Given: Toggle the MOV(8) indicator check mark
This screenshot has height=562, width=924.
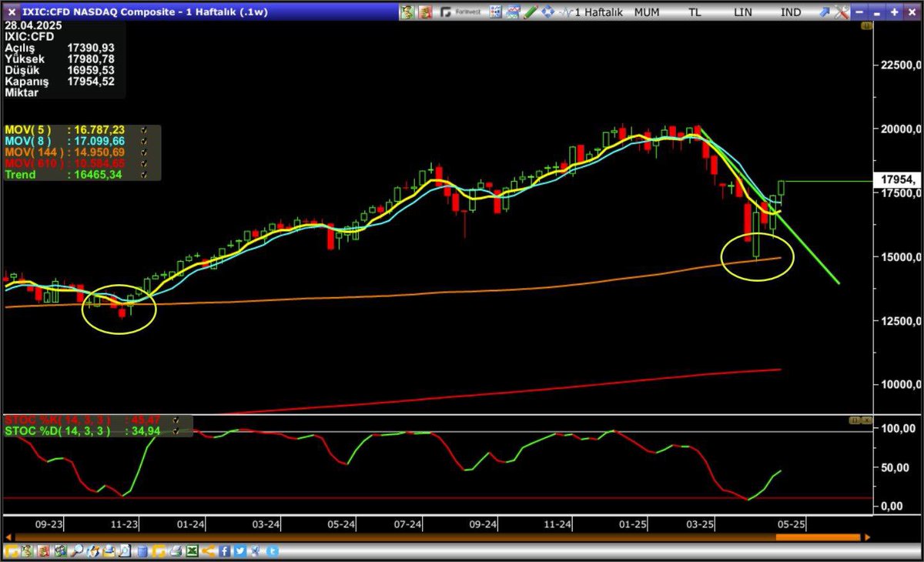Looking at the screenshot, I should pyautogui.click(x=143, y=142).
